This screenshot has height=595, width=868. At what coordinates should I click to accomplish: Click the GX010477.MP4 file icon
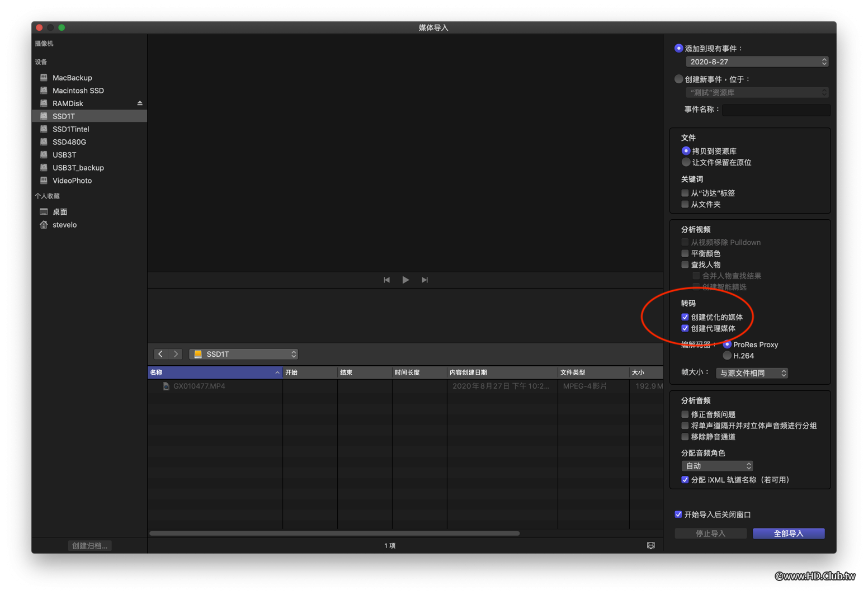coord(166,386)
